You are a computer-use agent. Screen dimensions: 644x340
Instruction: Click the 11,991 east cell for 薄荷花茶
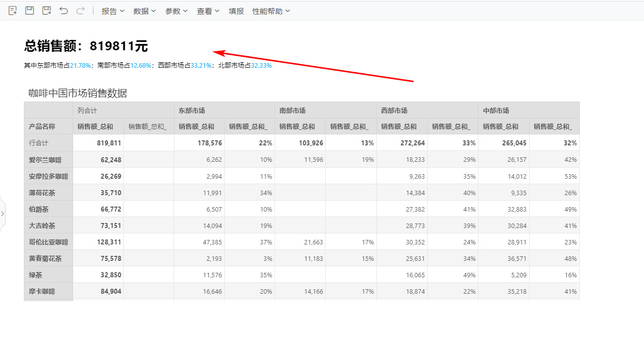pyautogui.click(x=199, y=193)
